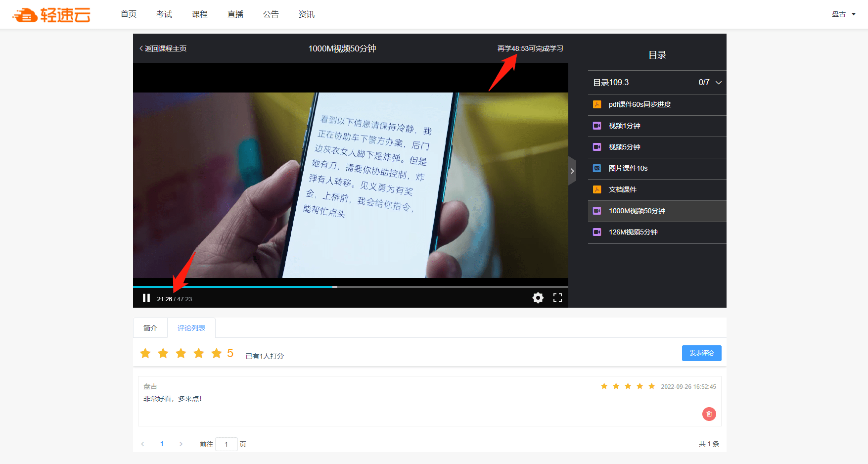Click the 已有1人打分 text
868x464 pixels.
pos(265,356)
